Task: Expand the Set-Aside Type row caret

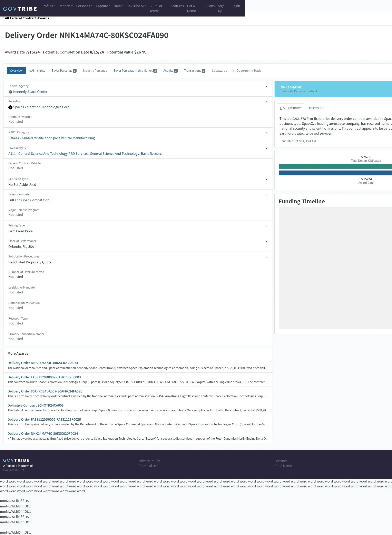Action: [x=266, y=180]
